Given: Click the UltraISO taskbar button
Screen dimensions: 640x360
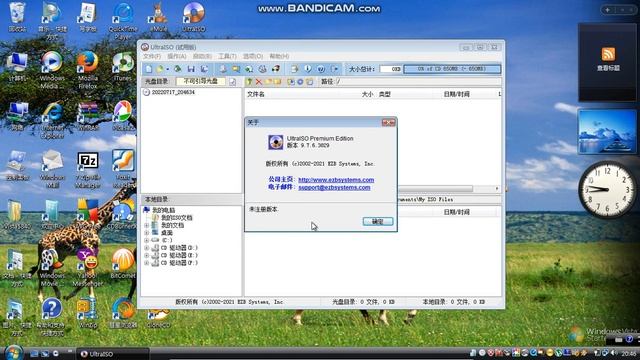Looking at the screenshot, I should pyautogui.click(x=113, y=354).
